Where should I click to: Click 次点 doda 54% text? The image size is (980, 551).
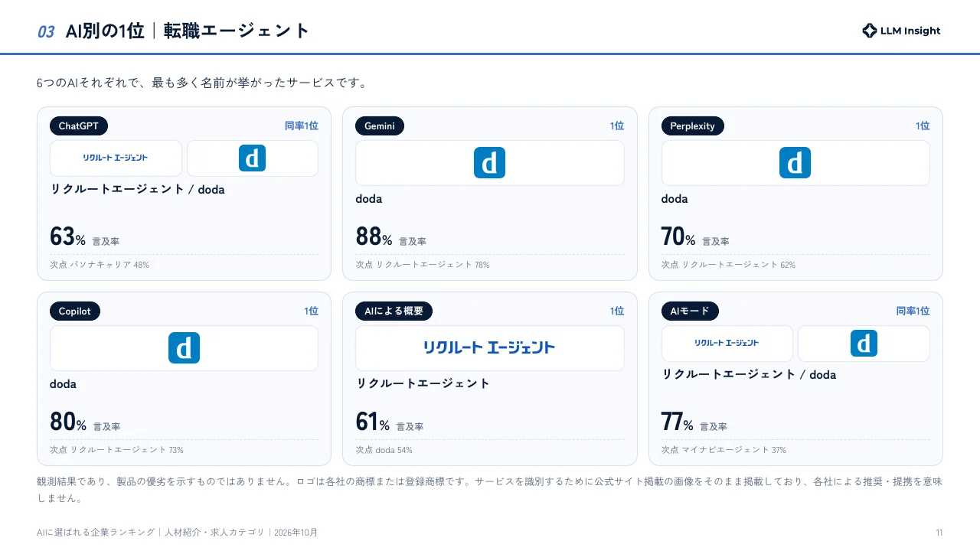click(384, 450)
